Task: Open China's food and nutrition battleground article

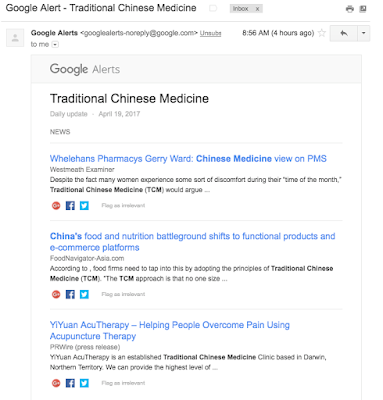Action: click(x=192, y=242)
